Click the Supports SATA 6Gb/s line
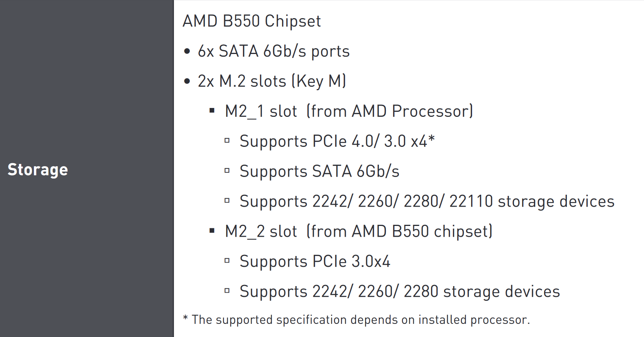 [319, 172]
